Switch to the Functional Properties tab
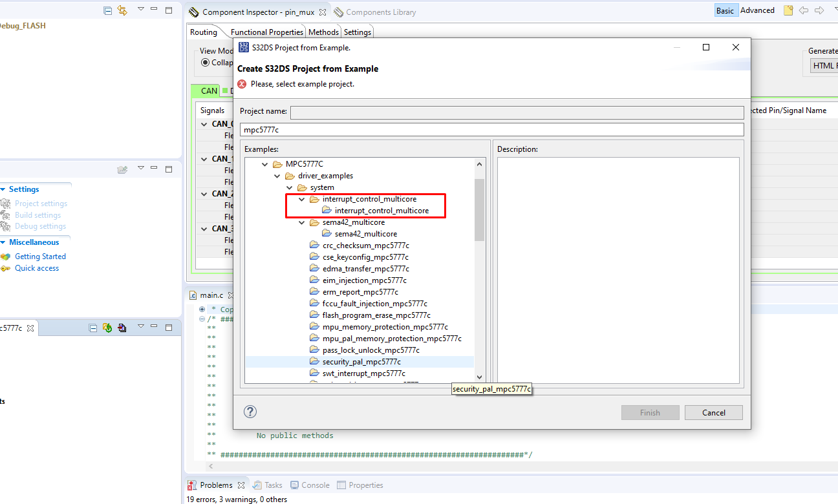This screenshot has height=504, width=838. 267,31
